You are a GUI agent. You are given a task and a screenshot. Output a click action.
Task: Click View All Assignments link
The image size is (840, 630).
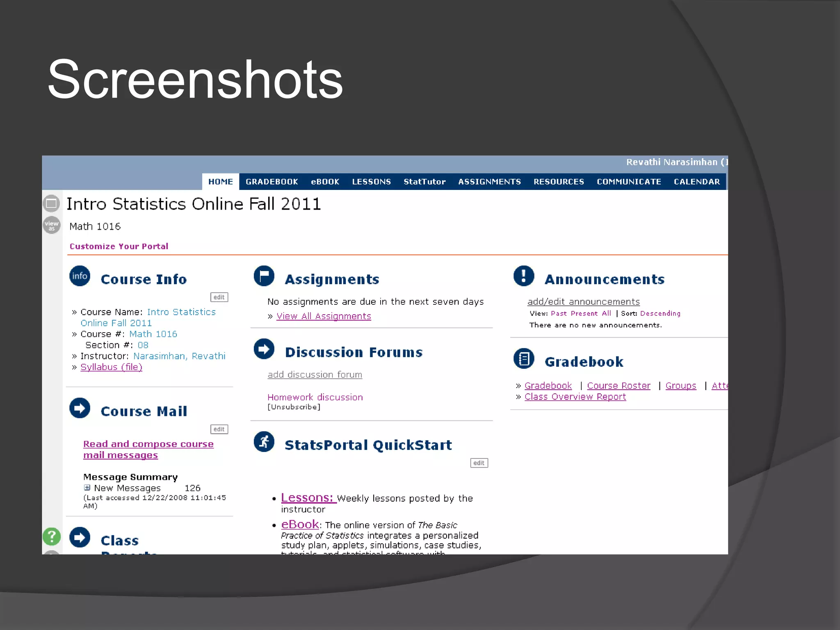pyautogui.click(x=324, y=316)
